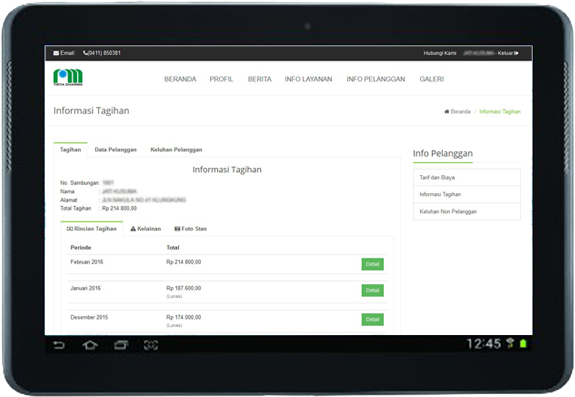
Task: Switch to the Foto Stan tab
Action: (191, 229)
